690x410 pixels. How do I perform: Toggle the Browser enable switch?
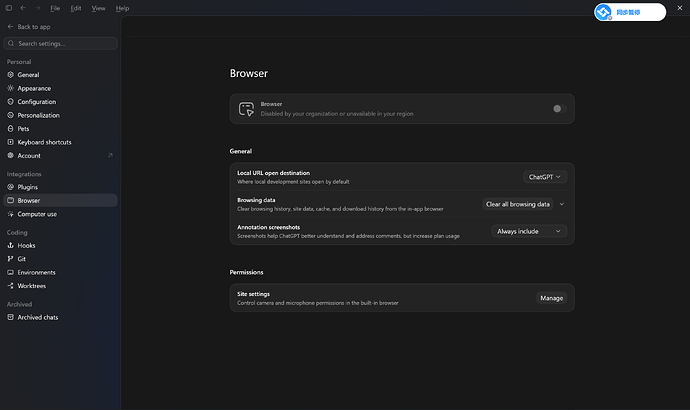pos(560,109)
